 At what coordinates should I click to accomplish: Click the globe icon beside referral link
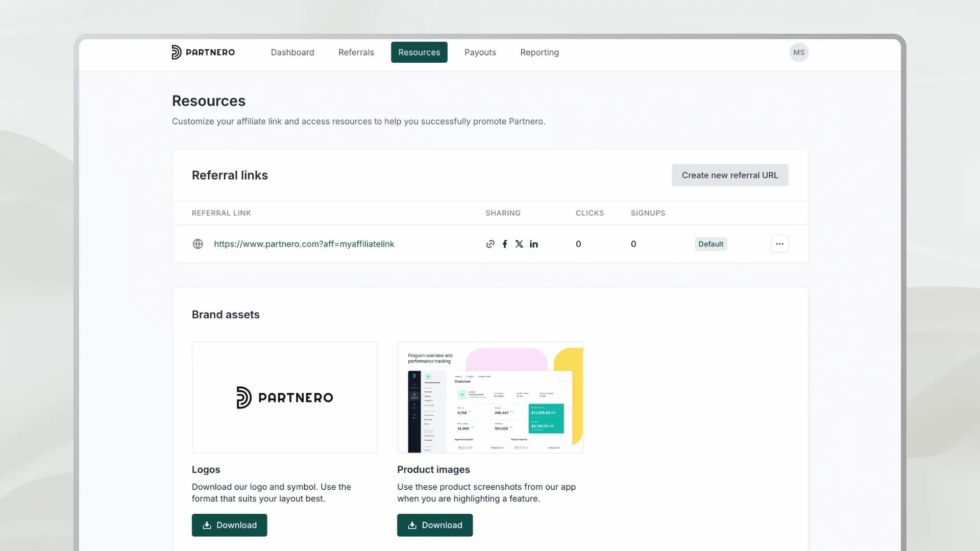click(198, 244)
